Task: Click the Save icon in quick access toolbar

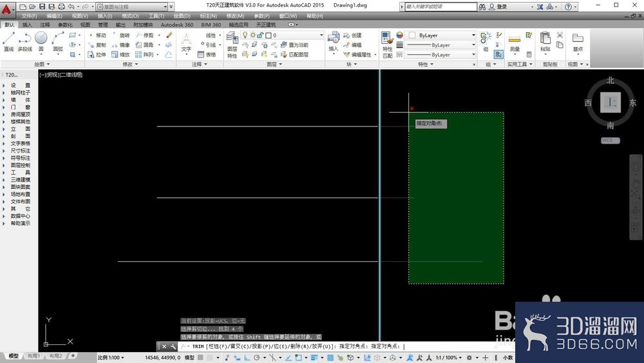Action: (43, 6)
